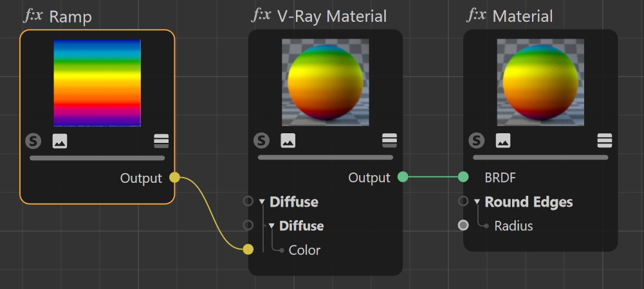Click the image preview icon on Ramp node
Screen dimensions: 644x289
[60, 142]
